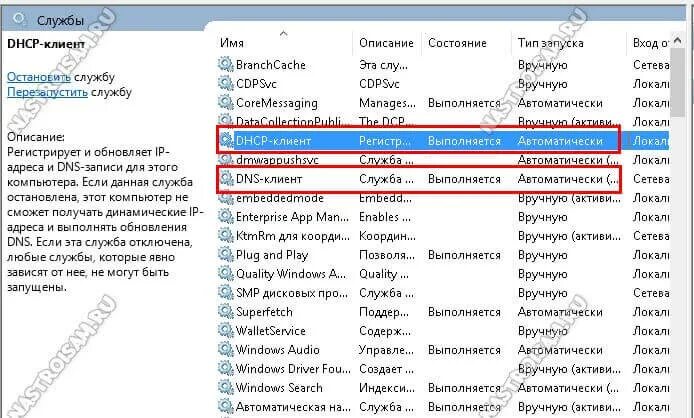694x418 pixels.
Task: Click Автоматически startup type of Windows Audio
Action: (x=560, y=350)
